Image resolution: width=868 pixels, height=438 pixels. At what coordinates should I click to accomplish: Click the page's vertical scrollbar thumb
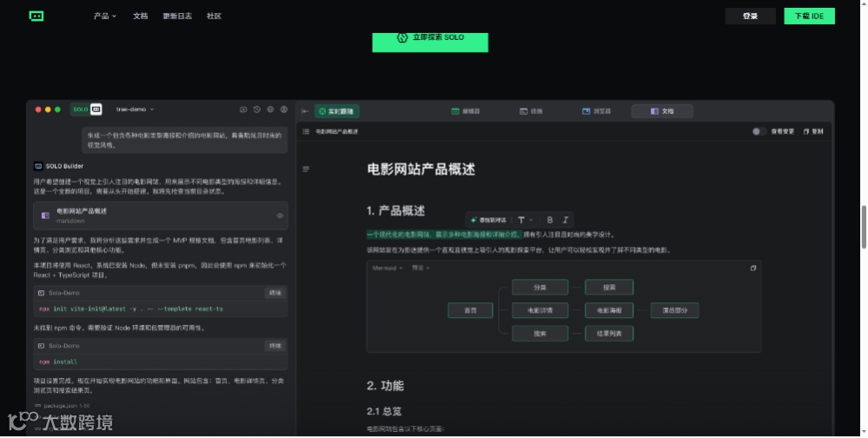(x=864, y=227)
